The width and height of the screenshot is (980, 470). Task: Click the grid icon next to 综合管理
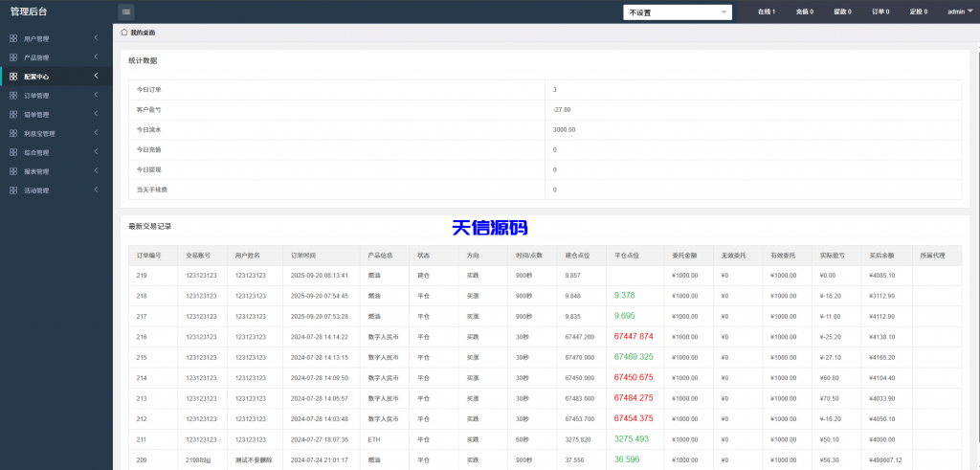click(12, 152)
